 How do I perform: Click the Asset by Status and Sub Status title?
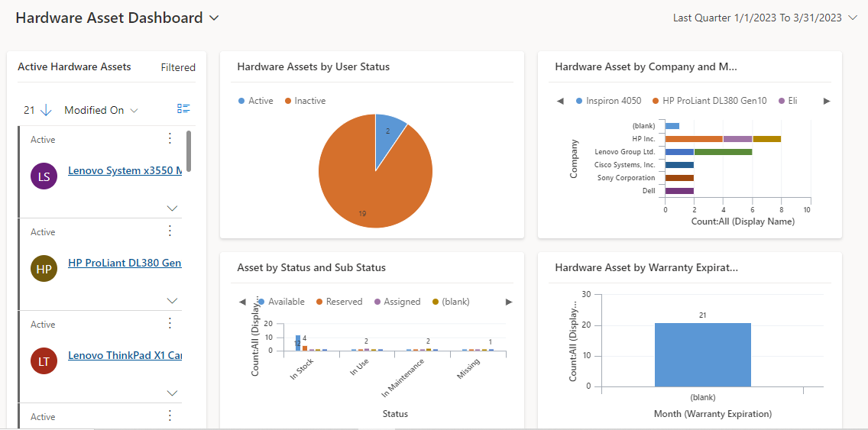point(311,268)
